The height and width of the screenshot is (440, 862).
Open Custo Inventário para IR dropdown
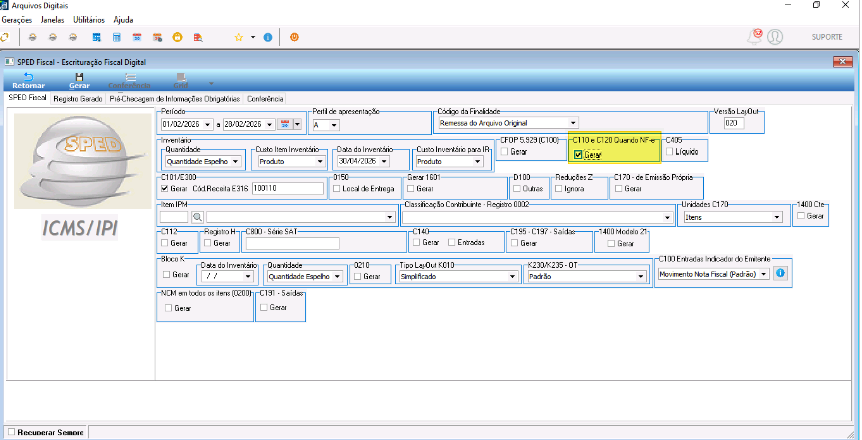point(478,162)
